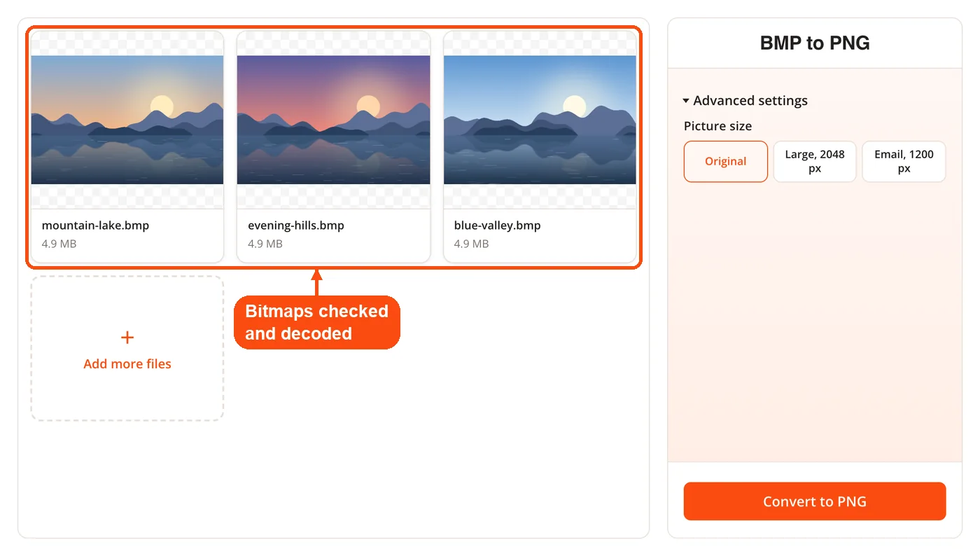The height and width of the screenshot is (556, 980).
Task: Click the Picture size label
Action: pos(717,126)
